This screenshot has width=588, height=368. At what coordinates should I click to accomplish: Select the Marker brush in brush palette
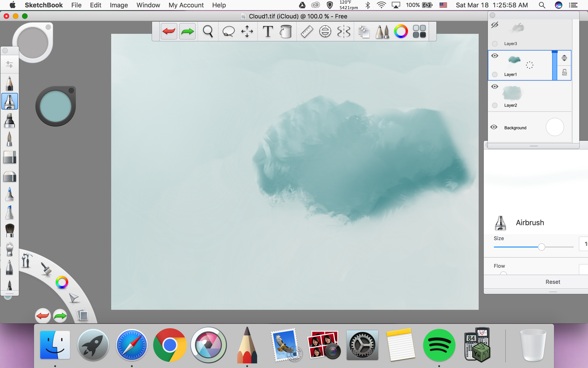(9, 121)
